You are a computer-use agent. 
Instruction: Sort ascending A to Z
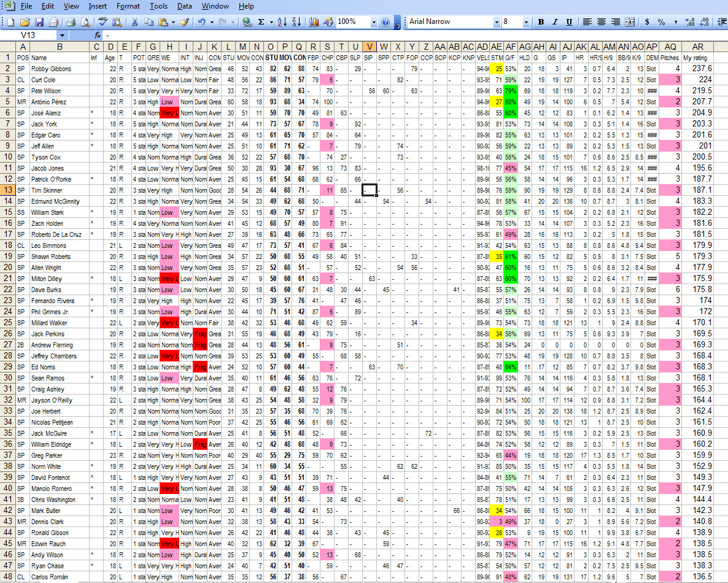pos(282,22)
